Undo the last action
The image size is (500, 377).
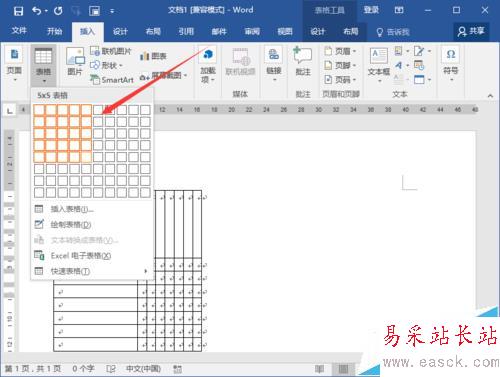coord(36,11)
